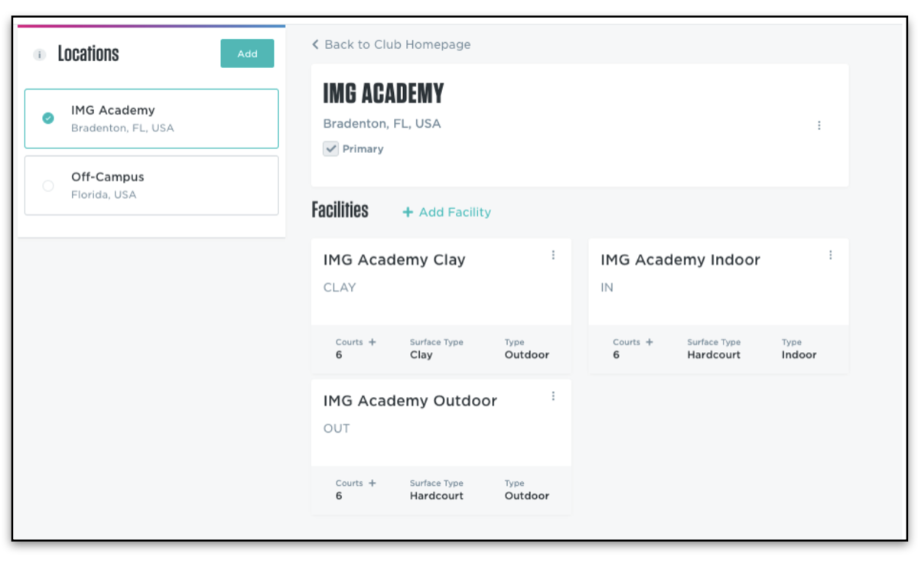Toggle the Primary checkbox

331,149
